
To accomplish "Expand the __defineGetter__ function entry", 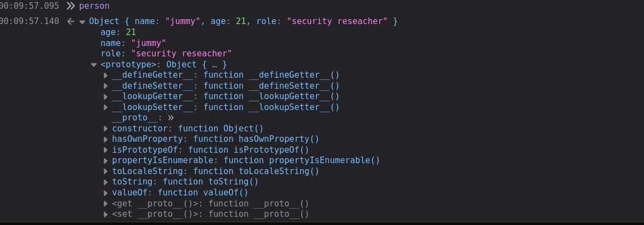I will (105, 76).
